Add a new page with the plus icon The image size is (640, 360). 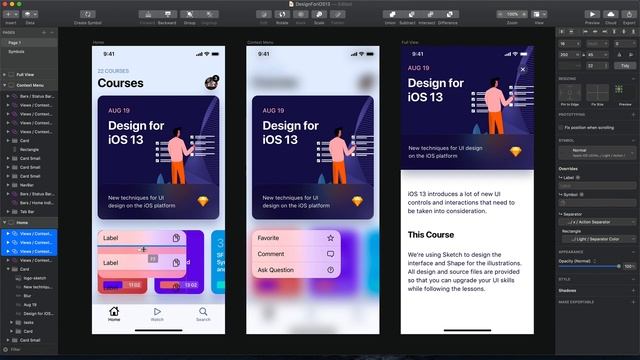tap(44, 32)
